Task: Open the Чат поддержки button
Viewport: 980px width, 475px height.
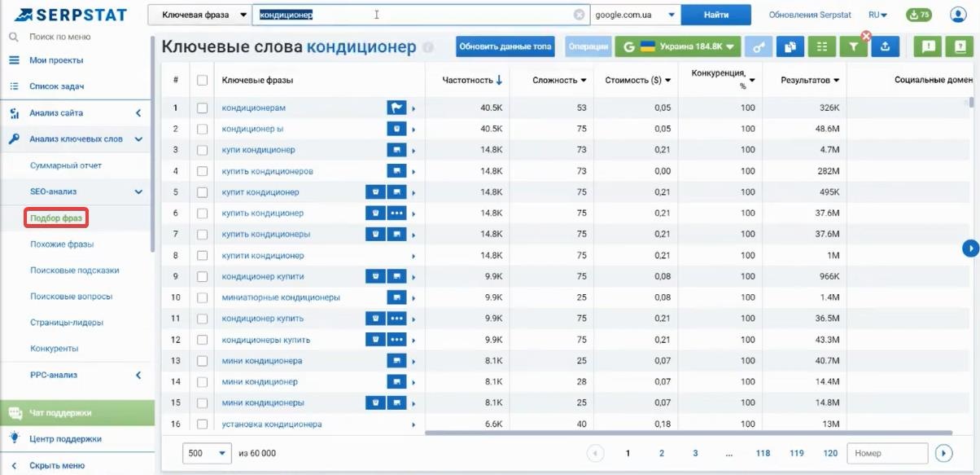Action: (77, 412)
